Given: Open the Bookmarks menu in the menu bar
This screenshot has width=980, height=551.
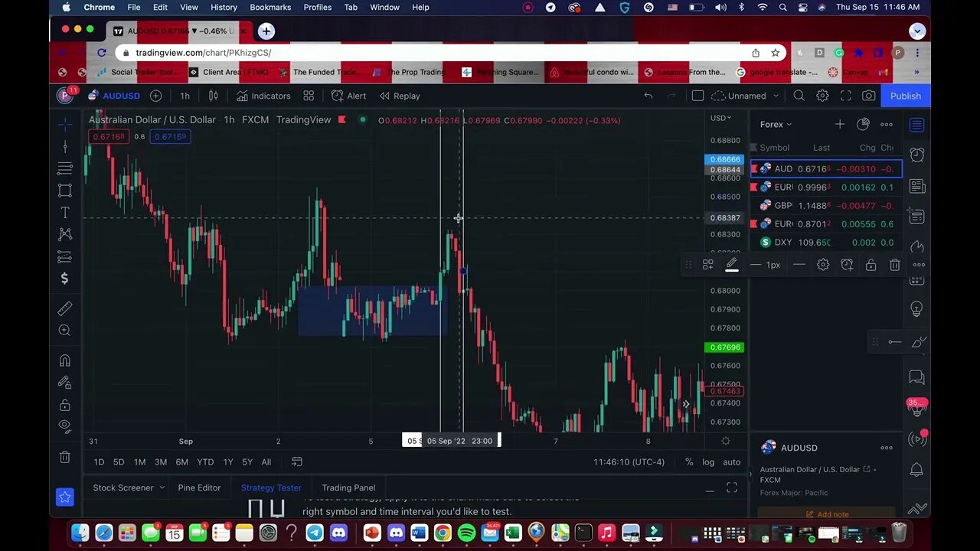Looking at the screenshot, I should (x=270, y=7).
